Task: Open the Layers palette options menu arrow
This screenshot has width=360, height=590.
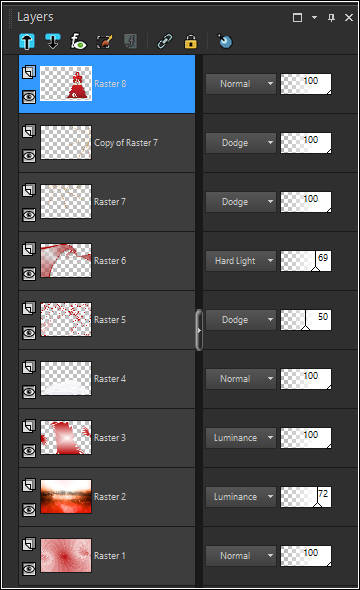Action: click(x=314, y=17)
